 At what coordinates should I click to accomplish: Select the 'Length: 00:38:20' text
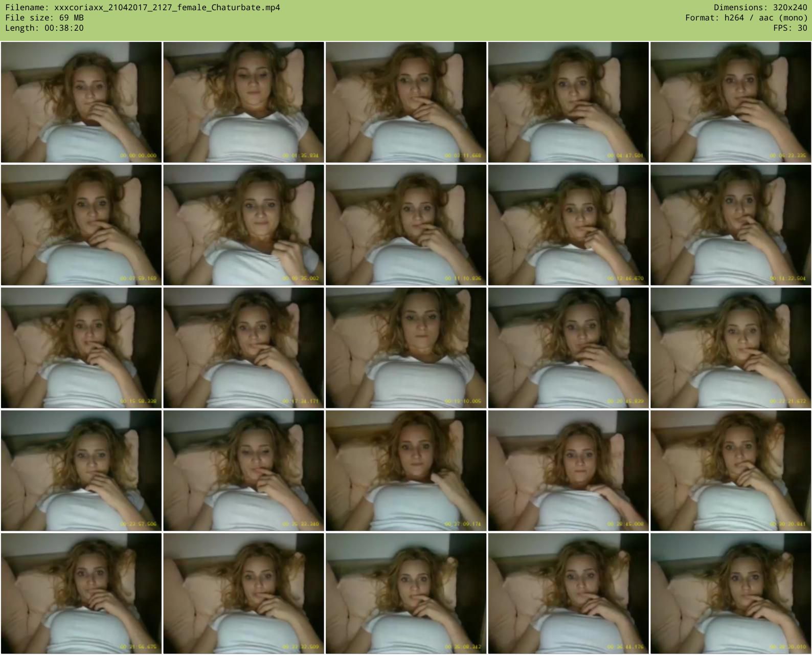tap(44, 28)
